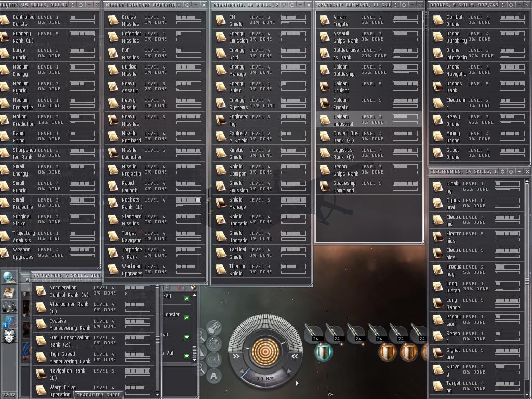Click contacts list scroll-down arrow

(194, 360)
